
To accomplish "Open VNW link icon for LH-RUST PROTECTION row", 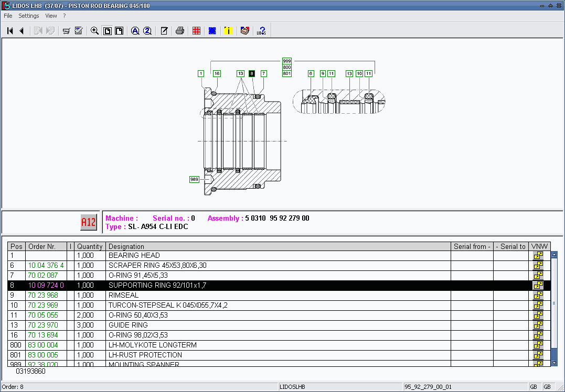I will coord(538,355).
